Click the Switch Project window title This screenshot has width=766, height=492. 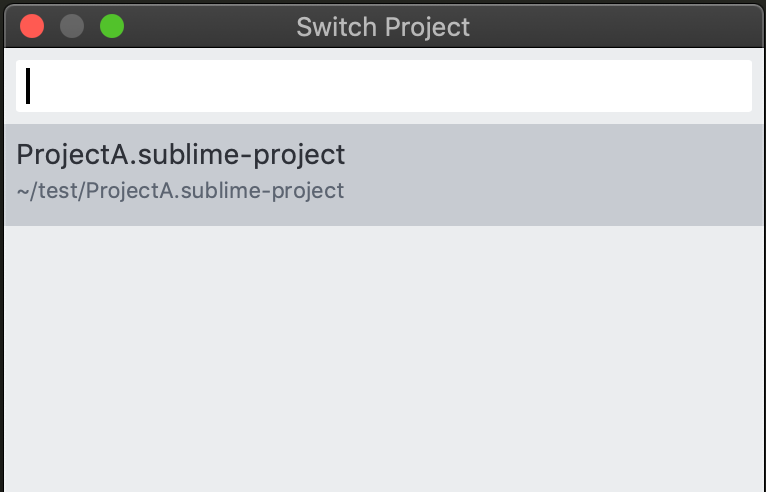point(383,27)
